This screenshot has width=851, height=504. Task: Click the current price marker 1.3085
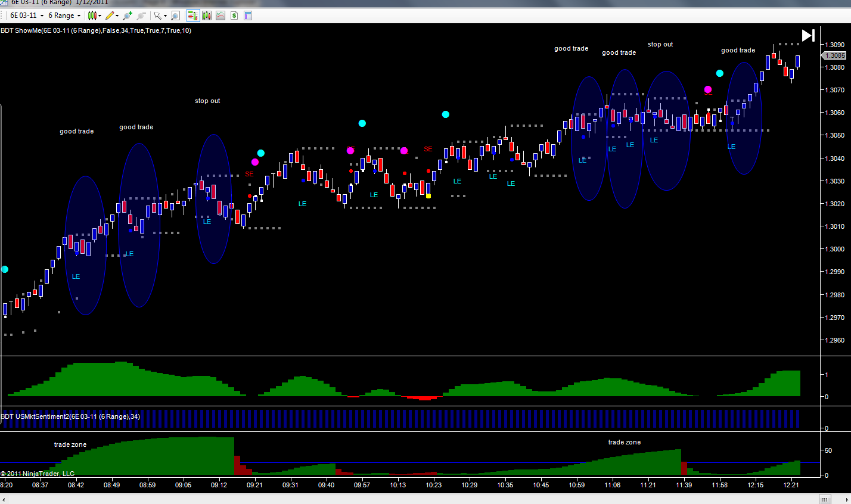tap(834, 55)
